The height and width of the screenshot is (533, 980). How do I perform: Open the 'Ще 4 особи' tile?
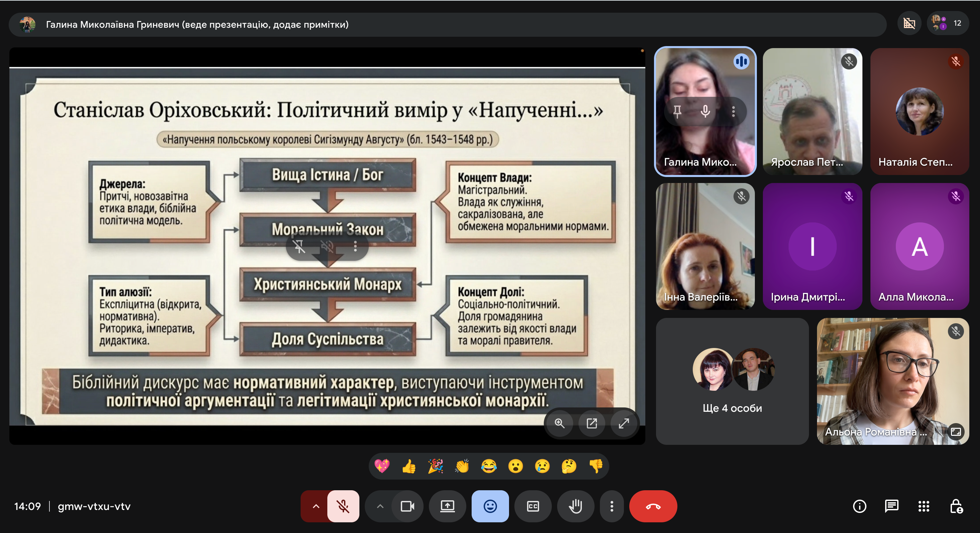coord(732,381)
